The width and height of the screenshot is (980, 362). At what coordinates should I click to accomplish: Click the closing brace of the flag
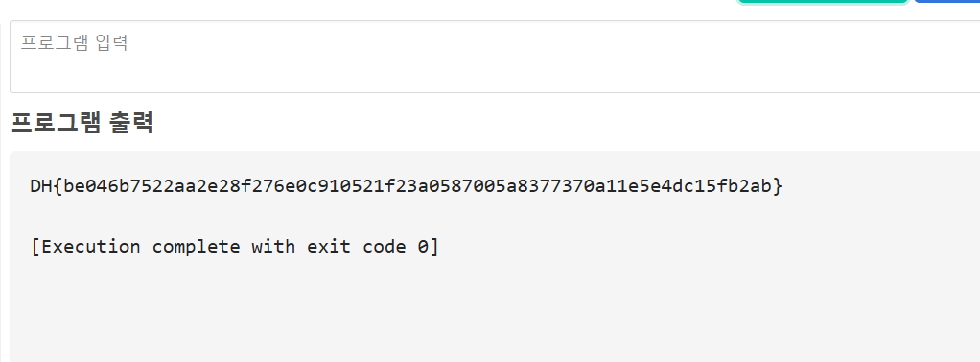pos(777,186)
